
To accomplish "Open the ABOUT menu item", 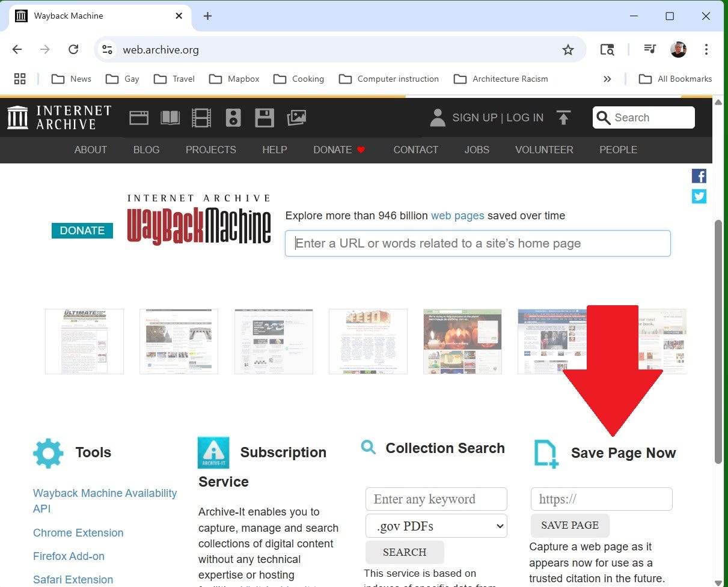I will (x=91, y=150).
